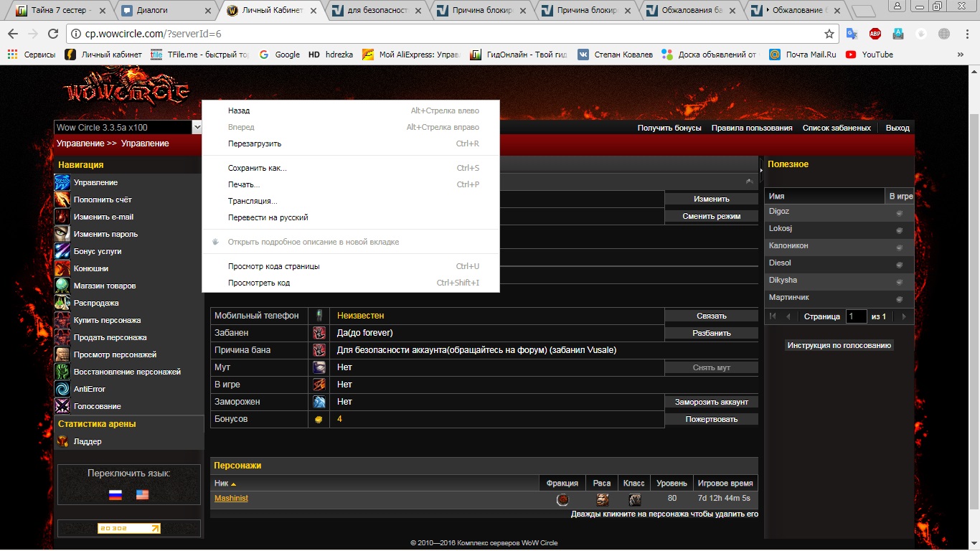Click the Пополнить счёт sidebar icon

62,199
